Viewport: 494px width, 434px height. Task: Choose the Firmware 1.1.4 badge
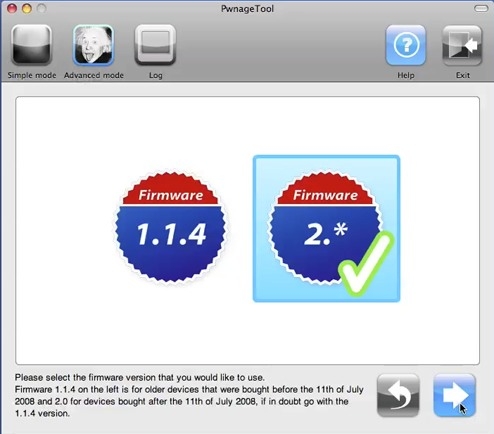point(171,228)
